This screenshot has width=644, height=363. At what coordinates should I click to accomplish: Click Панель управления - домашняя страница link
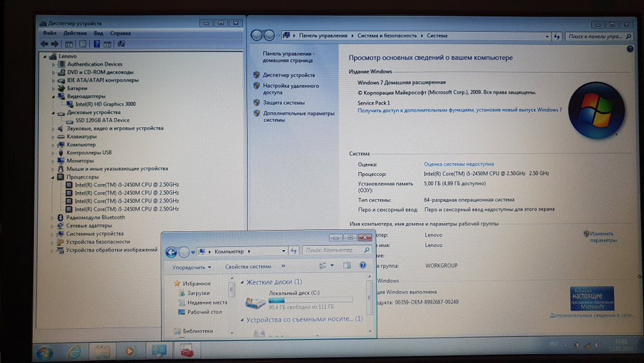point(288,57)
